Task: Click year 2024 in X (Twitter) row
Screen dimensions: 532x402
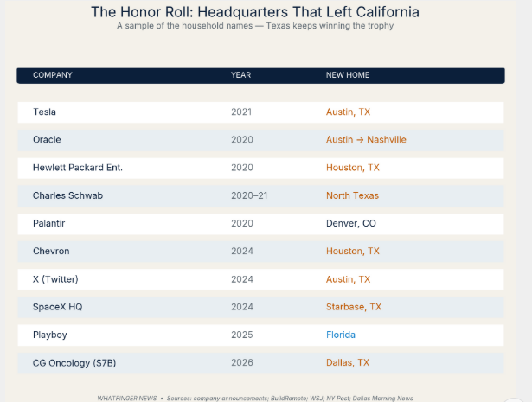Action: (x=242, y=279)
